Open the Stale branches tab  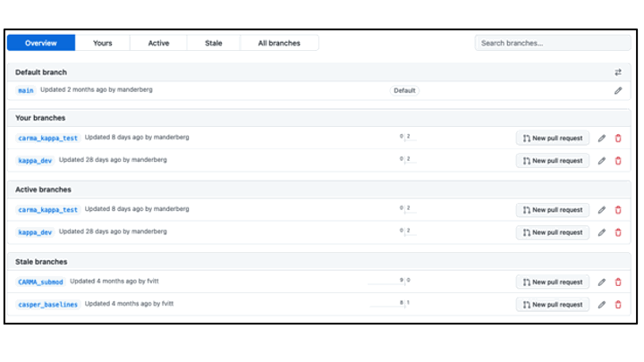point(214,43)
